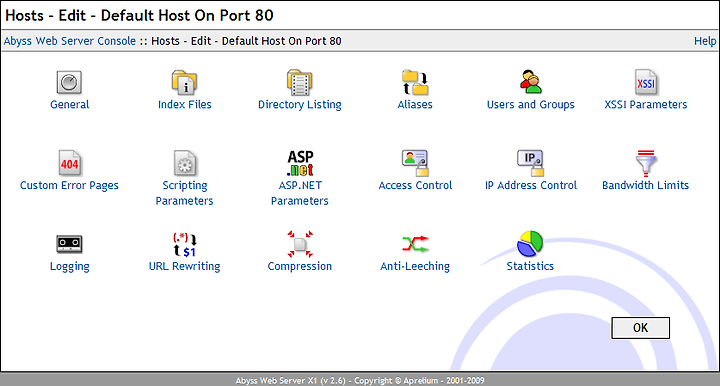Open the ASP.net logo icon
The image size is (720, 386).
[x=300, y=163]
